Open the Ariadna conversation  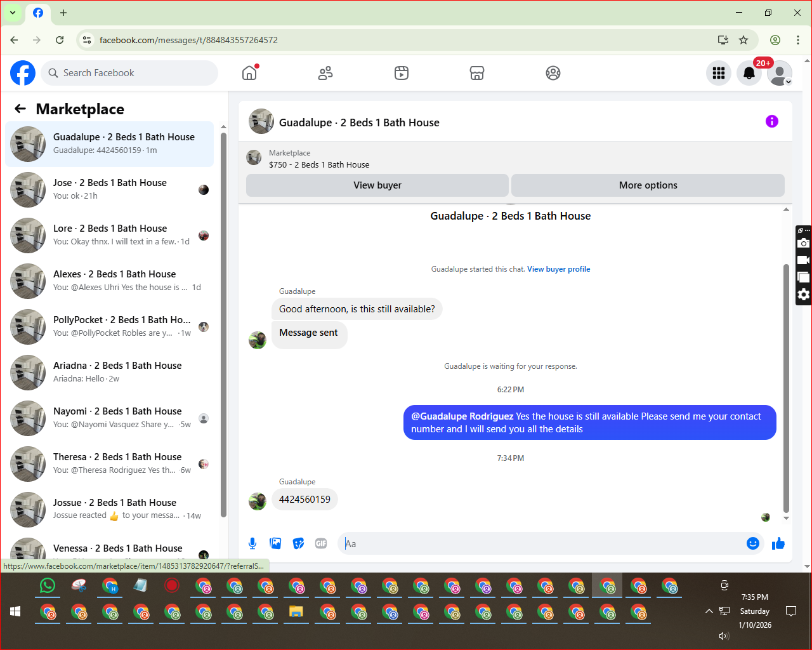tap(110, 373)
